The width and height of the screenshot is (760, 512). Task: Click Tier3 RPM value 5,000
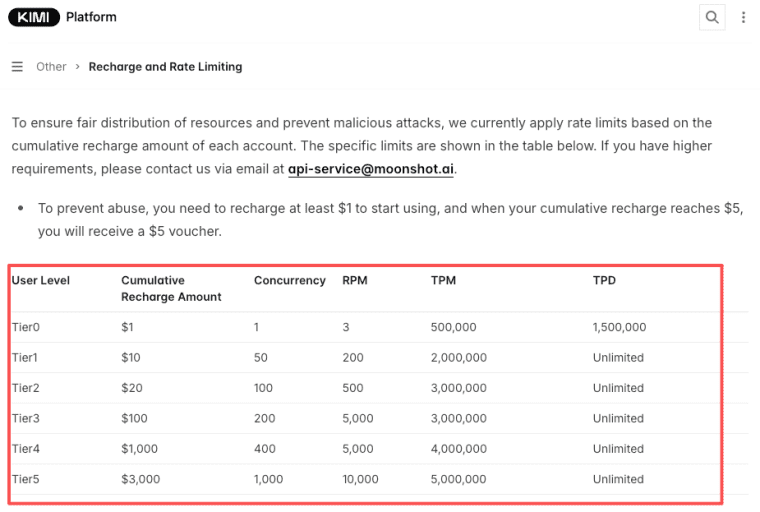point(358,418)
